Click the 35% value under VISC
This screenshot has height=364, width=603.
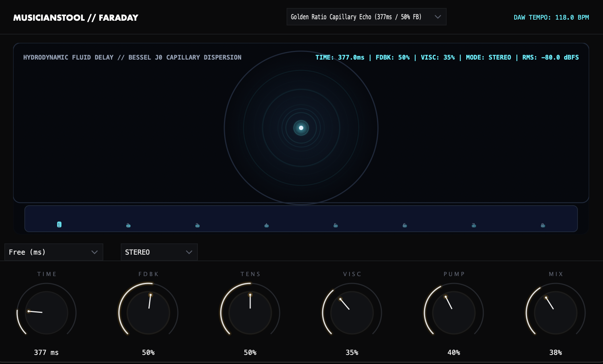[352, 352]
